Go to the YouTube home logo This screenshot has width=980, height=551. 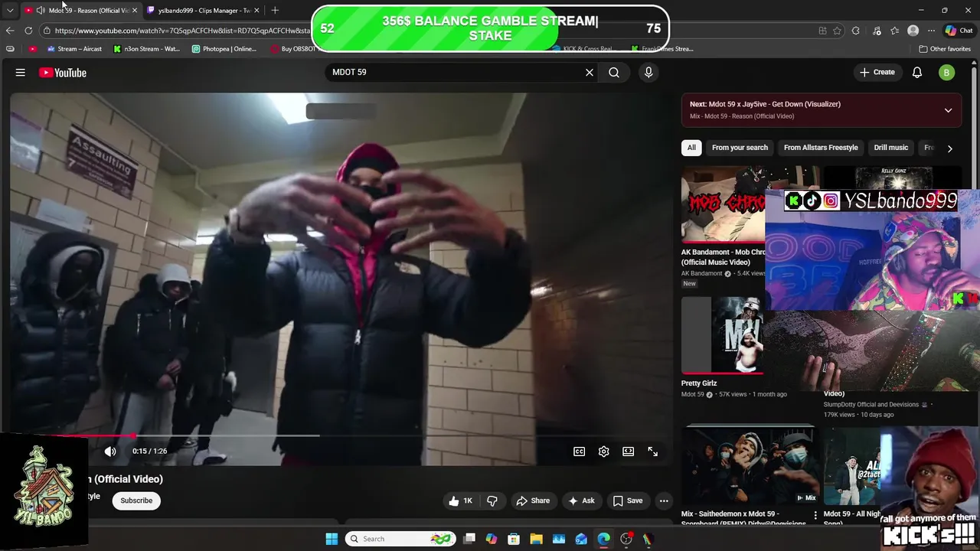63,73
